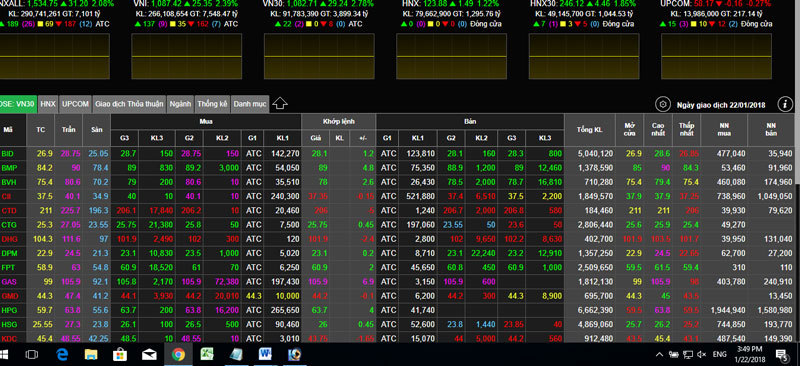The width and height of the screenshot is (800, 366).
Task: Open the Danh mục tab
Action: pos(249,104)
